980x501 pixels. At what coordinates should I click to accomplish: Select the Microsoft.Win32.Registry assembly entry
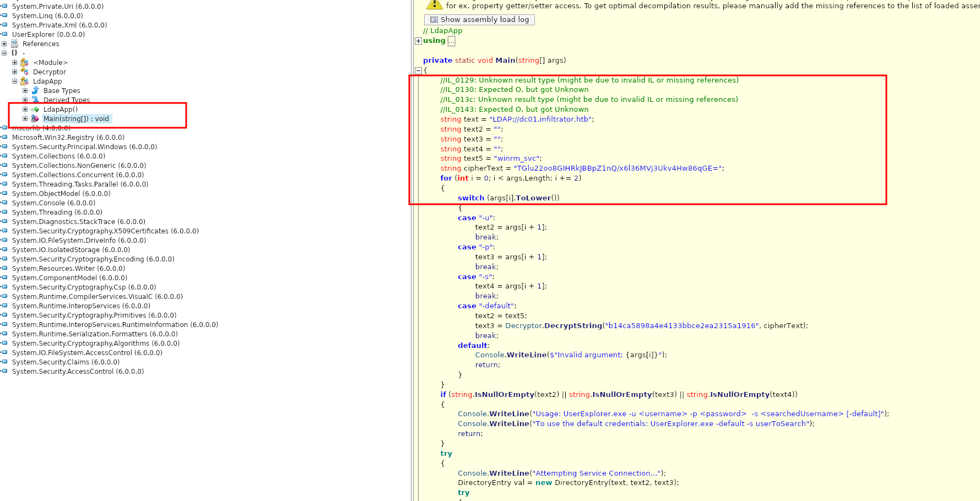tap(68, 137)
